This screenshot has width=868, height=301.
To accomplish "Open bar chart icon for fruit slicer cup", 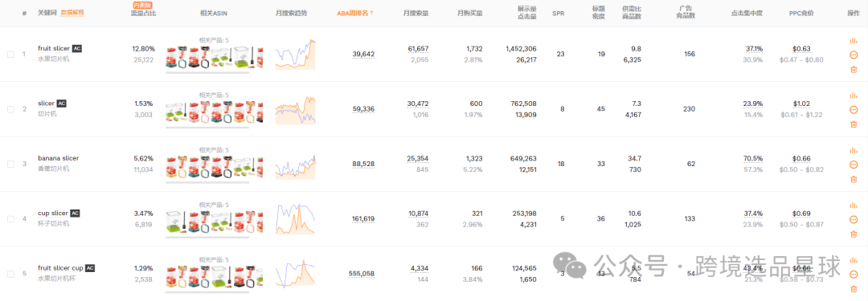I will (x=853, y=260).
